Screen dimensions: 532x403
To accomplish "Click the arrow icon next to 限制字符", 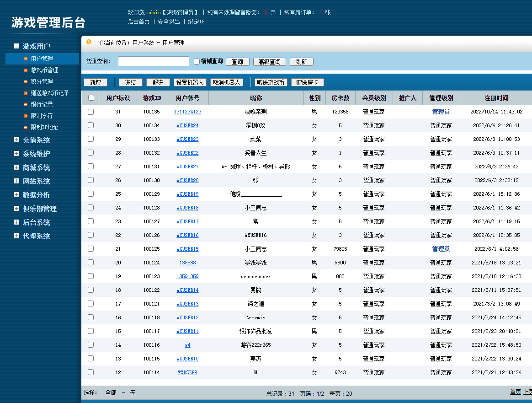I will (26, 116).
